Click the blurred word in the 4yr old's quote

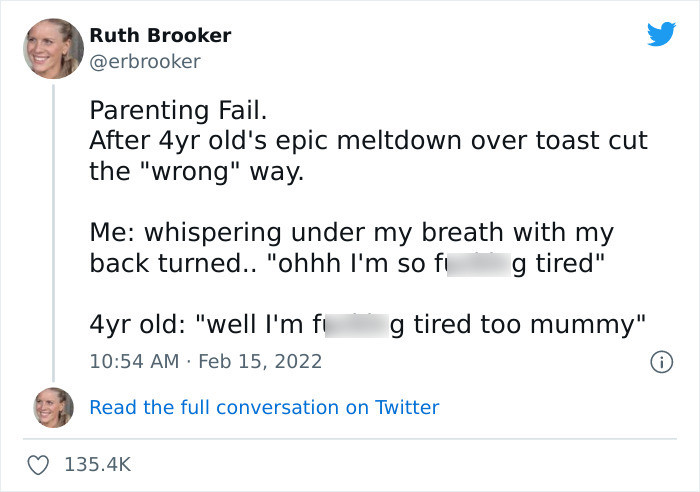point(355,326)
